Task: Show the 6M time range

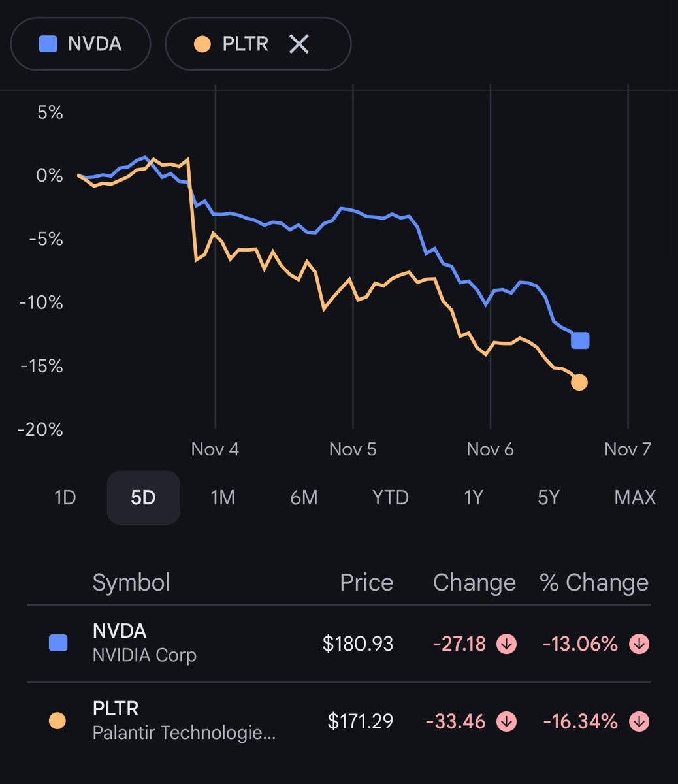Action: [304, 498]
